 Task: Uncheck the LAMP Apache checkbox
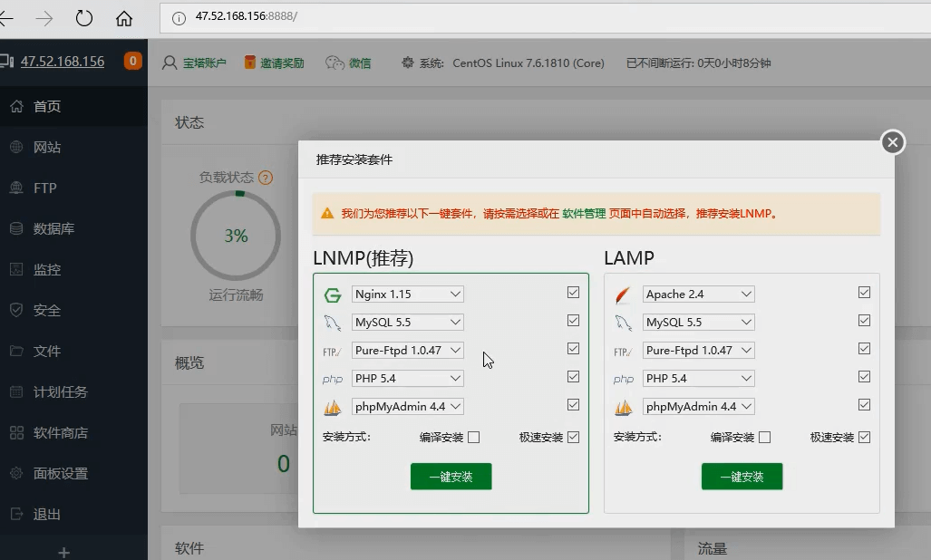coord(864,293)
